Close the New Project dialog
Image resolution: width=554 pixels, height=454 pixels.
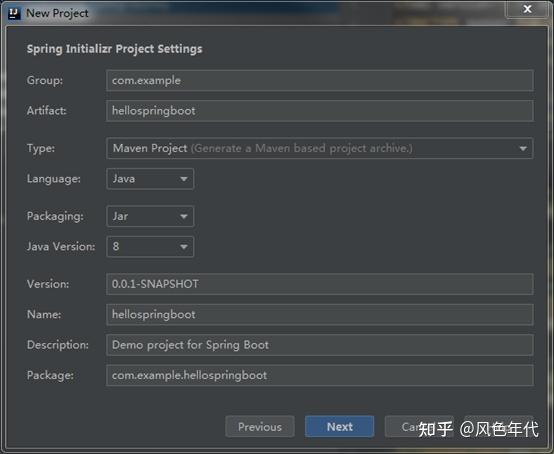coord(527,9)
